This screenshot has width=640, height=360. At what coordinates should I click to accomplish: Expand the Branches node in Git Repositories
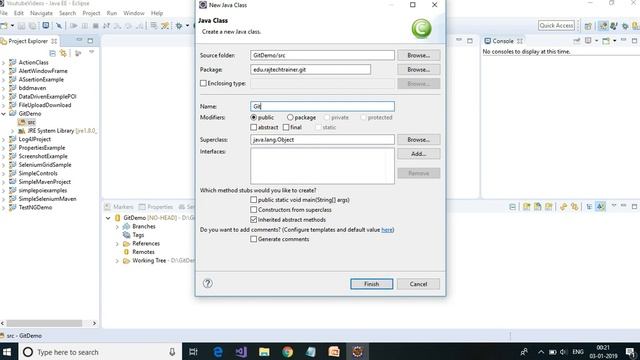[117, 227]
